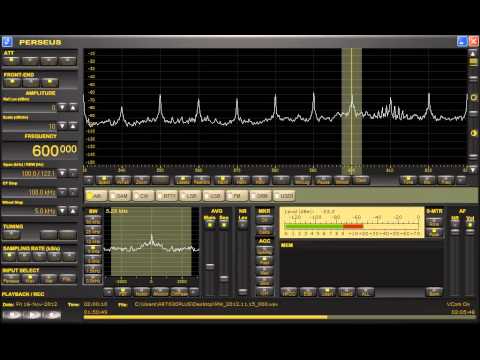Viewport: 480px width, 360px height.
Task: Click right arrow button below secondary spectrum
Action: [194, 292]
